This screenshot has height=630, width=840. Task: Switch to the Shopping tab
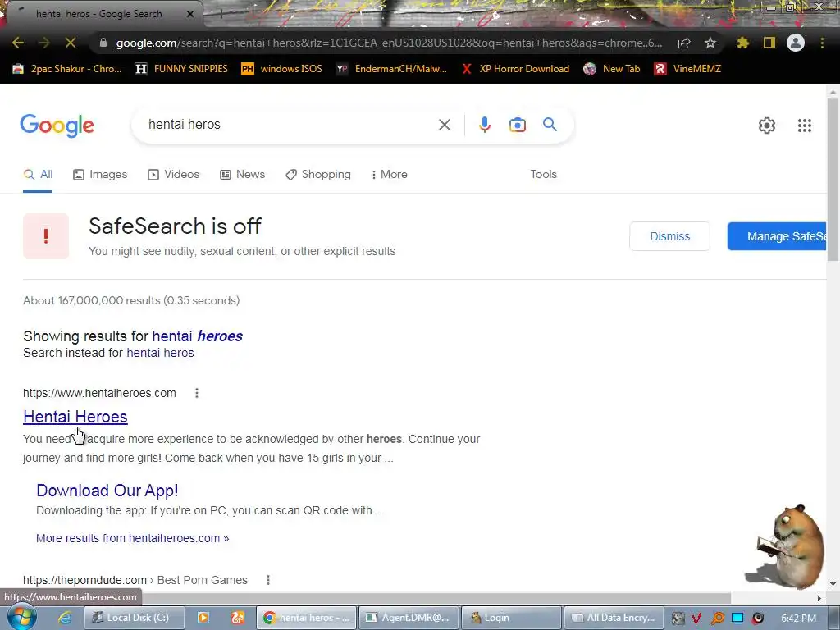tap(318, 175)
